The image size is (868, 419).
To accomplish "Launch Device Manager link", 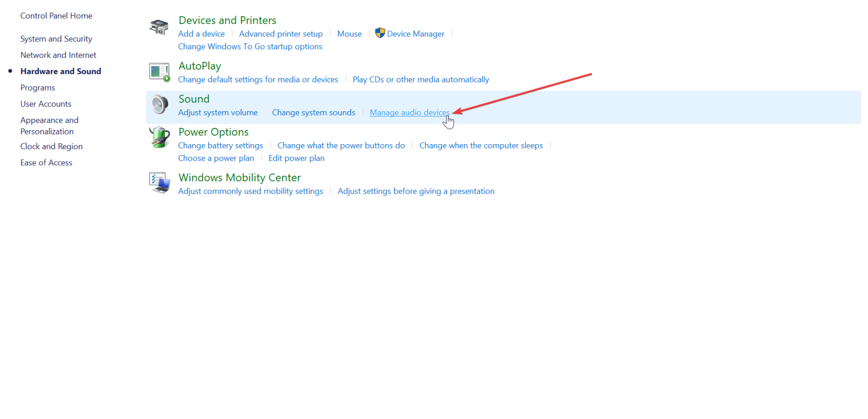I will point(416,34).
